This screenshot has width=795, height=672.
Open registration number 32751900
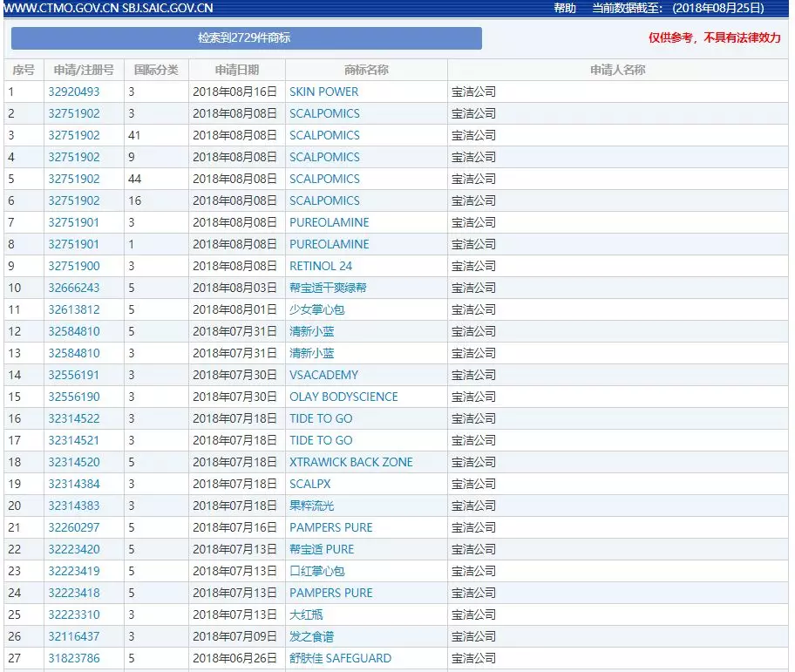(74, 266)
